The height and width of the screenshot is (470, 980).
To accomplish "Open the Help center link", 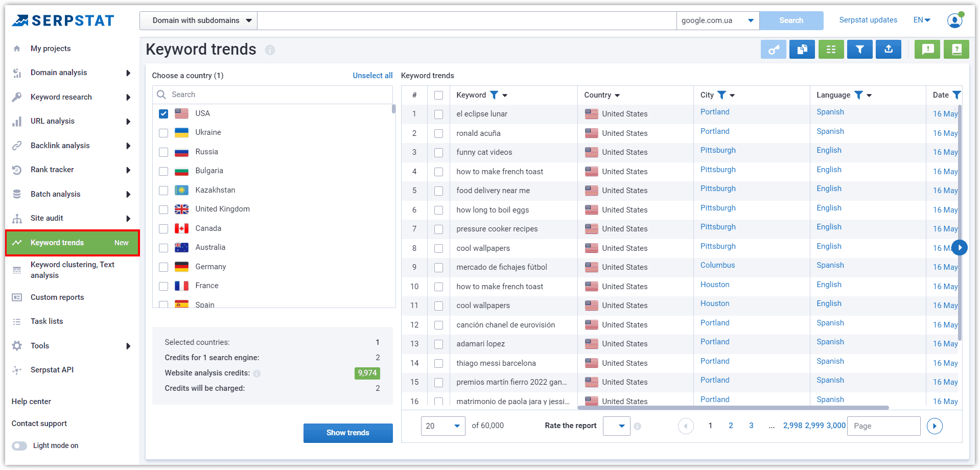I will click(x=31, y=402).
